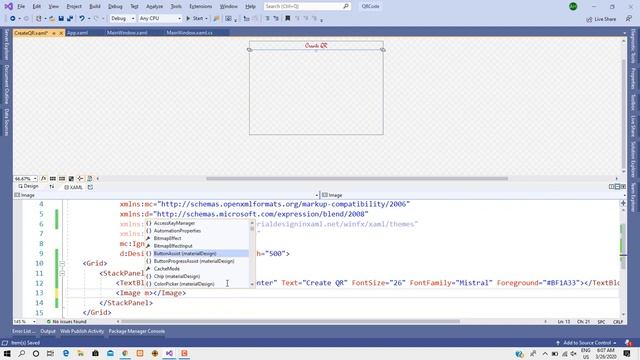Image resolution: width=640 pixels, height=360 pixels.
Task: Open Task View on the taskbar
Action: [50, 353]
